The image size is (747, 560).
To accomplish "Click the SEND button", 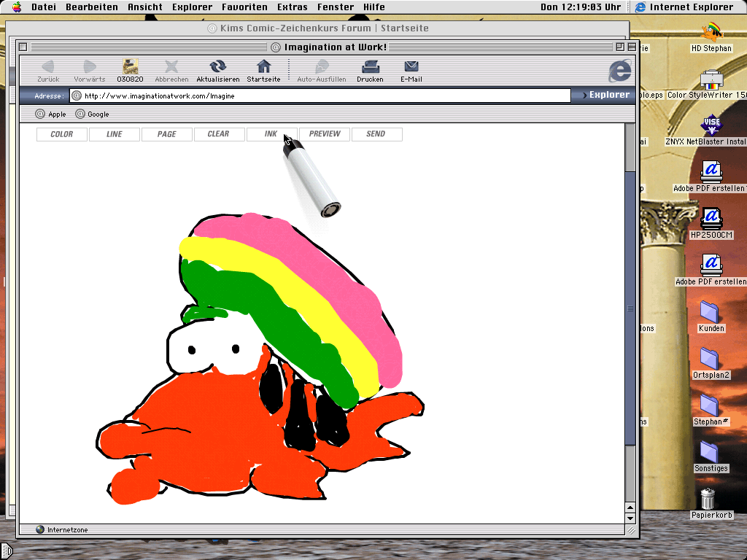I will point(376,134).
